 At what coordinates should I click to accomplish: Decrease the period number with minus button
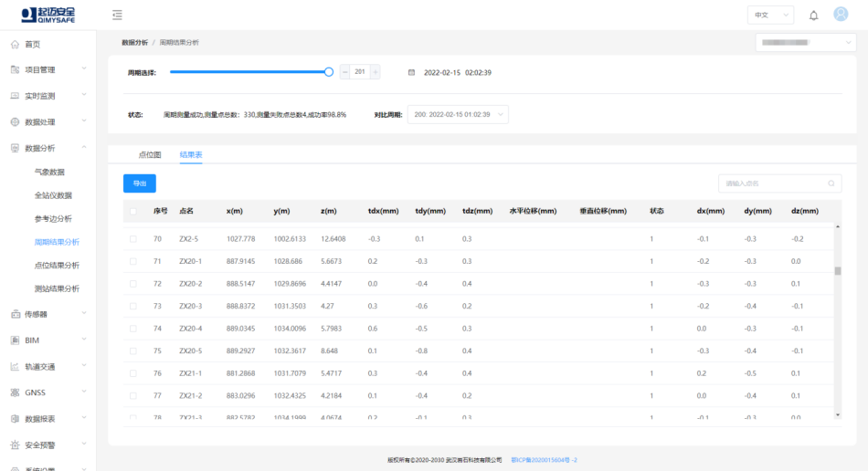[x=344, y=72]
